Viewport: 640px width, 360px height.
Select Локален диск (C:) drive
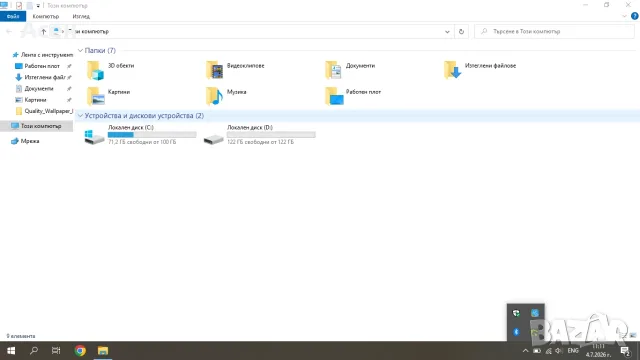[140, 135]
